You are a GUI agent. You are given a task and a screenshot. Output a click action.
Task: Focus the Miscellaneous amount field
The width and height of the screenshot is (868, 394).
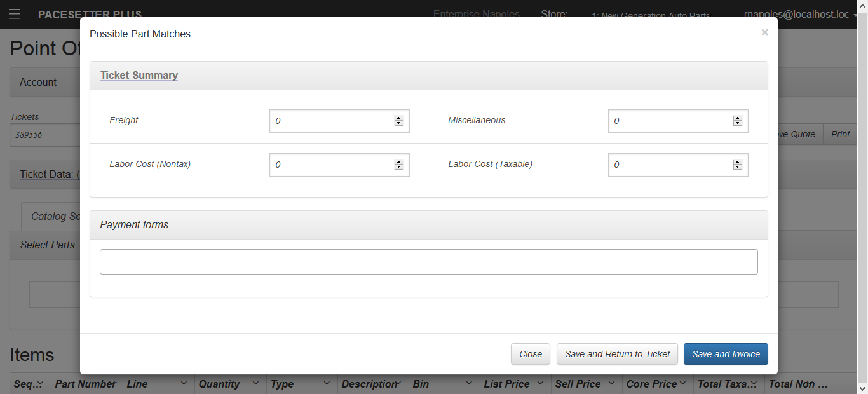point(669,121)
